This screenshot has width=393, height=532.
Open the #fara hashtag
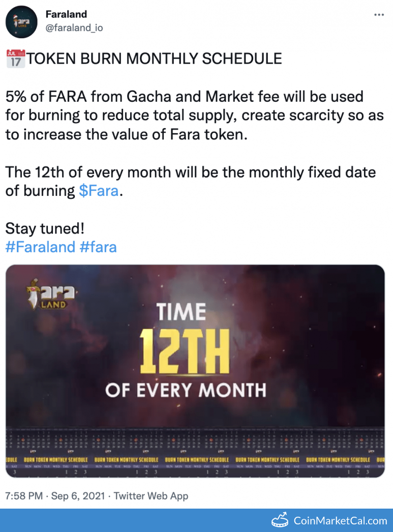coord(98,247)
